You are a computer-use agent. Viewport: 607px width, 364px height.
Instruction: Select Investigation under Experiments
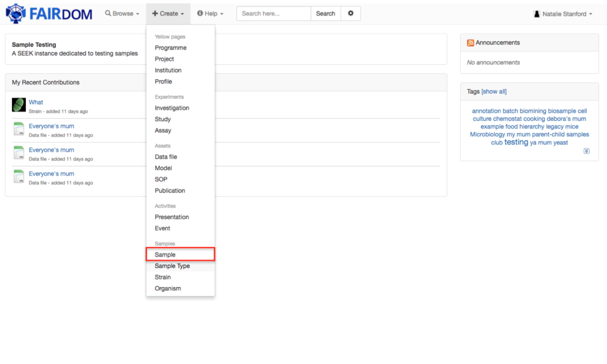click(x=172, y=108)
